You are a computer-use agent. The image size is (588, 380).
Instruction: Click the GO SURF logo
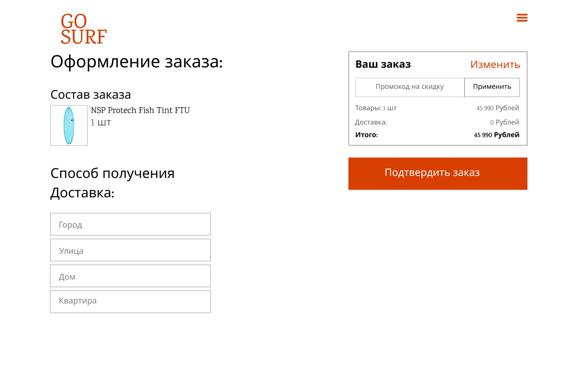point(84,29)
